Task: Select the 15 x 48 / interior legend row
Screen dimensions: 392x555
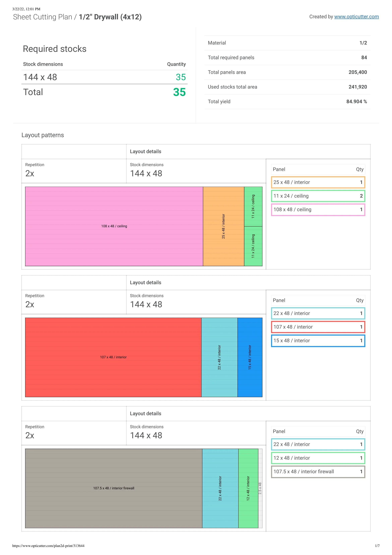Action: (x=318, y=341)
